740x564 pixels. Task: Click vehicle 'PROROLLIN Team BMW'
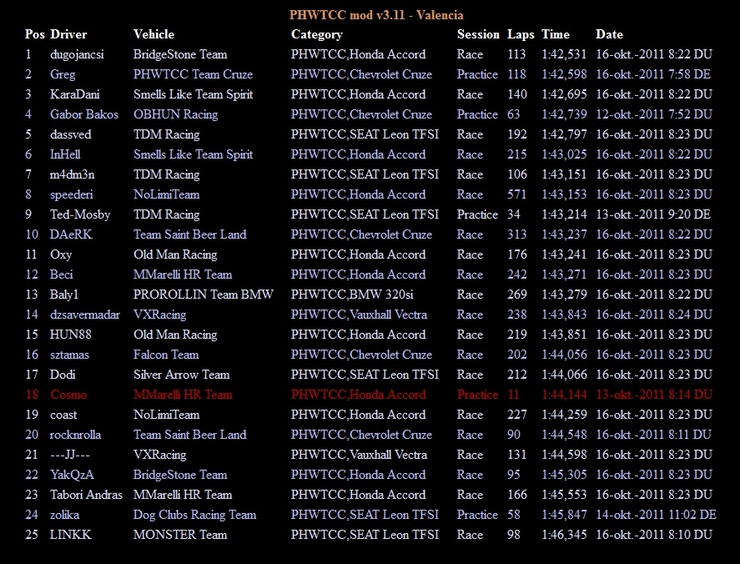point(203,295)
